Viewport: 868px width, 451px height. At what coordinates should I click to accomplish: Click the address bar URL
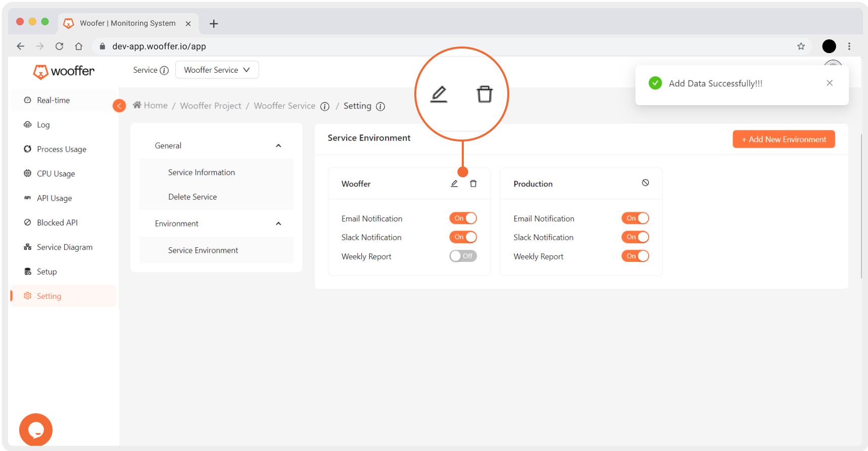click(159, 46)
